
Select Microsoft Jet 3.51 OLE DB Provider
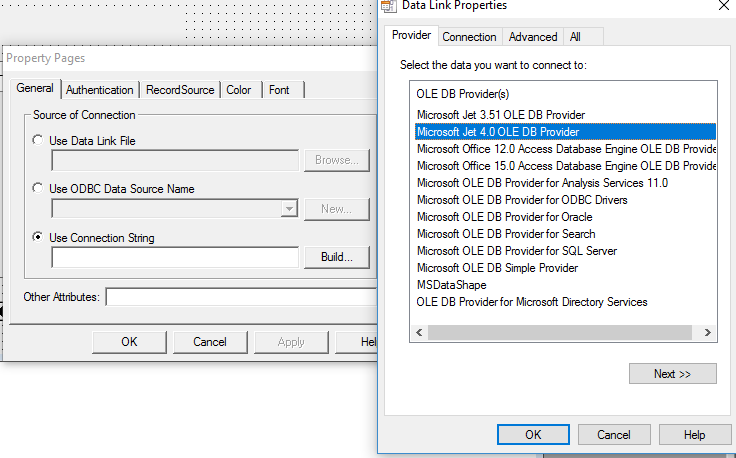pos(501,115)
